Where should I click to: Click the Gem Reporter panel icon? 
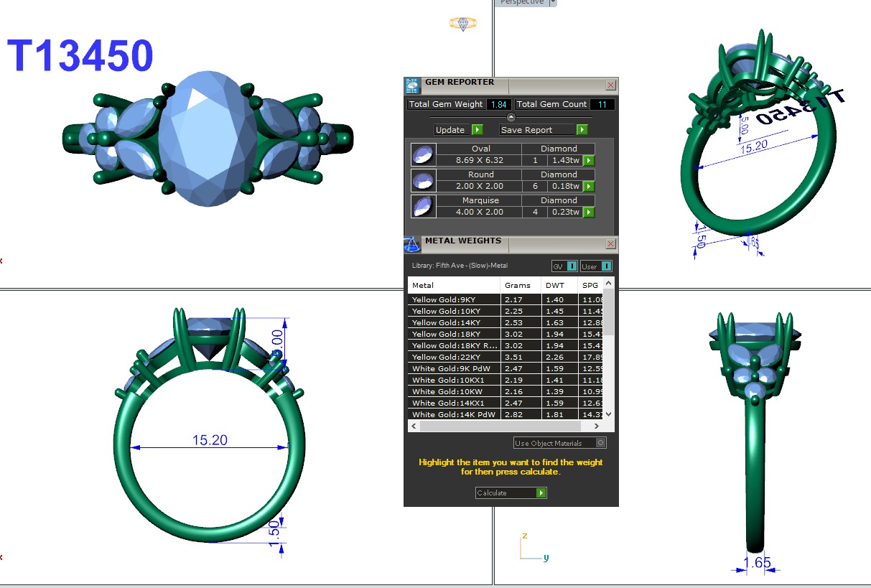412,86
